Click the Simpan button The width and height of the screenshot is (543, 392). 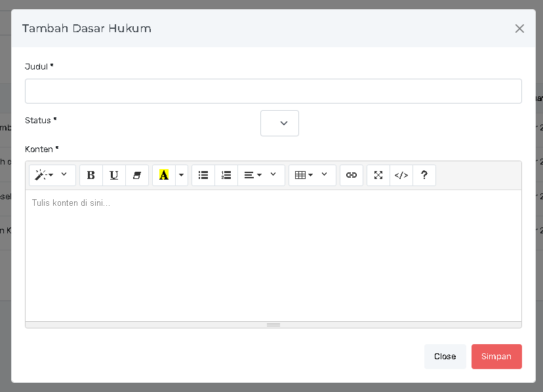point(496,357)
